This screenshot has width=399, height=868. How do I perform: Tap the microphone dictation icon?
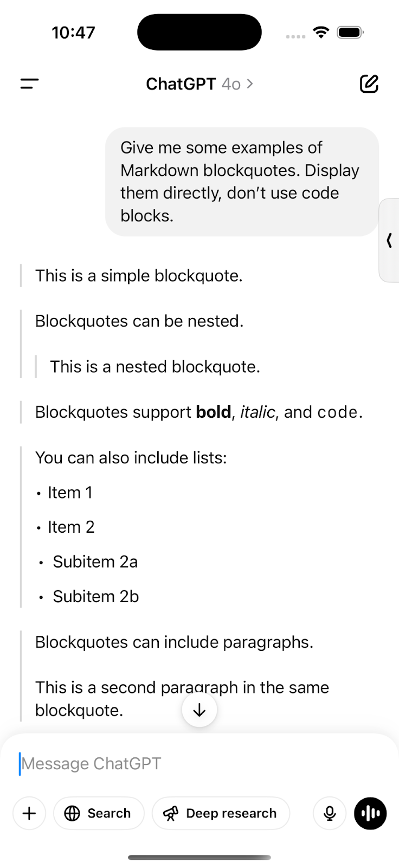(x=330, y=813)
